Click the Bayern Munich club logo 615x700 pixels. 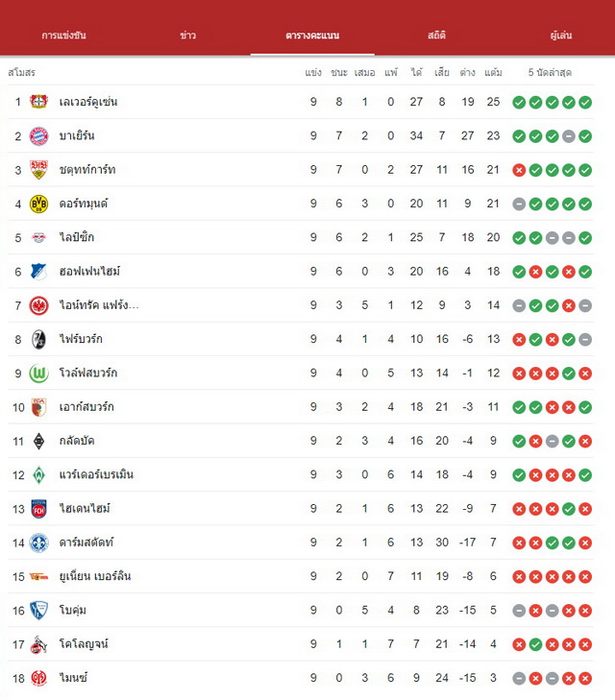(x=38, y=135)
